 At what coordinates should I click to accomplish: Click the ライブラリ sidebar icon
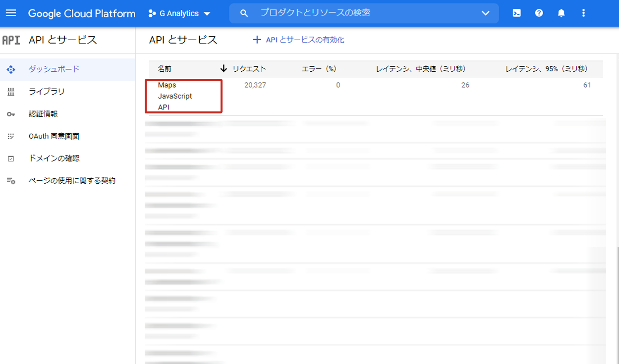[x=11, y=92]
